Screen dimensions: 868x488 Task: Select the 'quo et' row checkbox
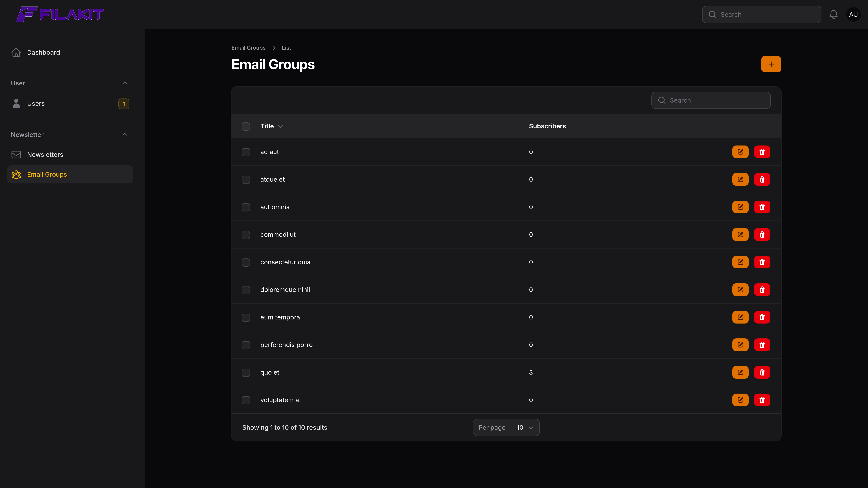click(x=246, y=373)
